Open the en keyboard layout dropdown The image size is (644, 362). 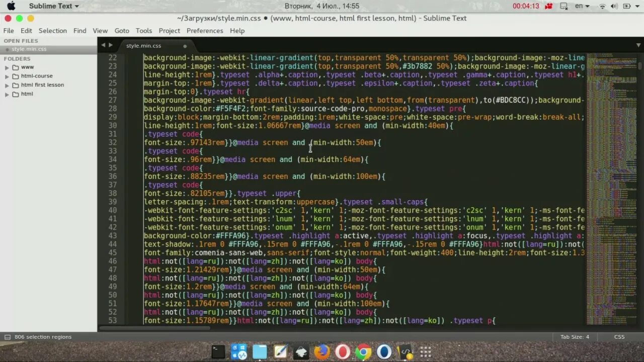tap(582, 6)
